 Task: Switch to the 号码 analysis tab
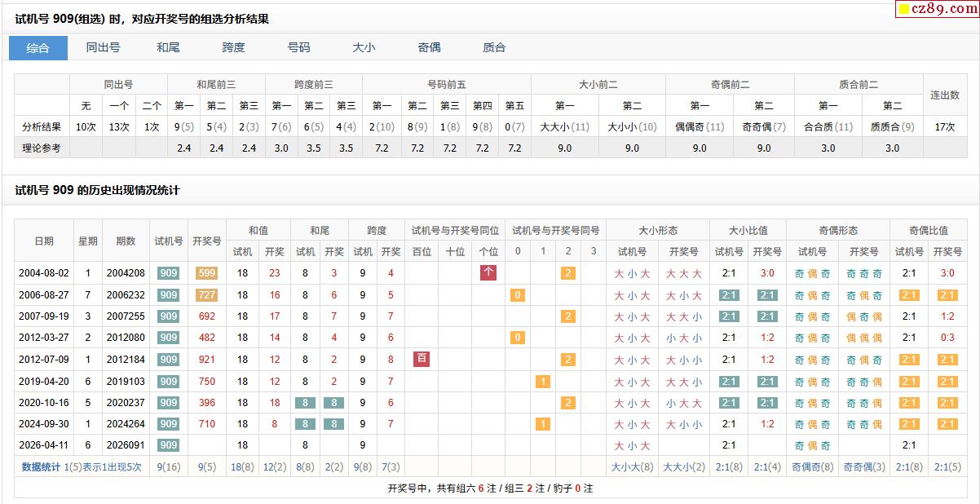coord(298,47)
